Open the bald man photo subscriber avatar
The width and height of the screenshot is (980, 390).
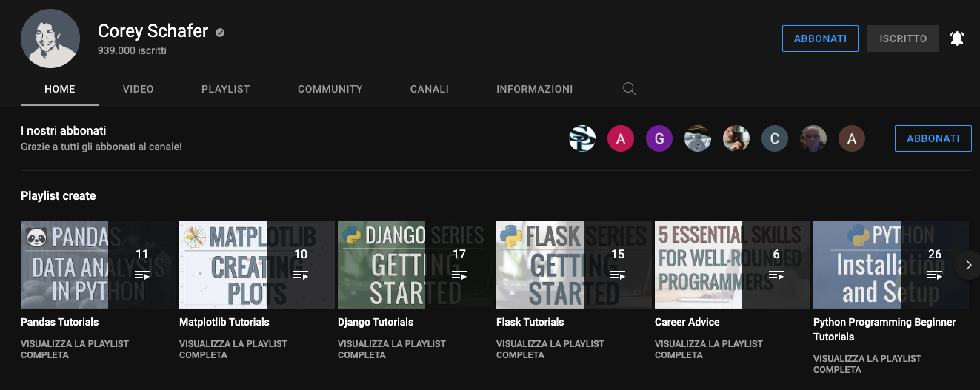pyautogui.click(x=813, y=138)
